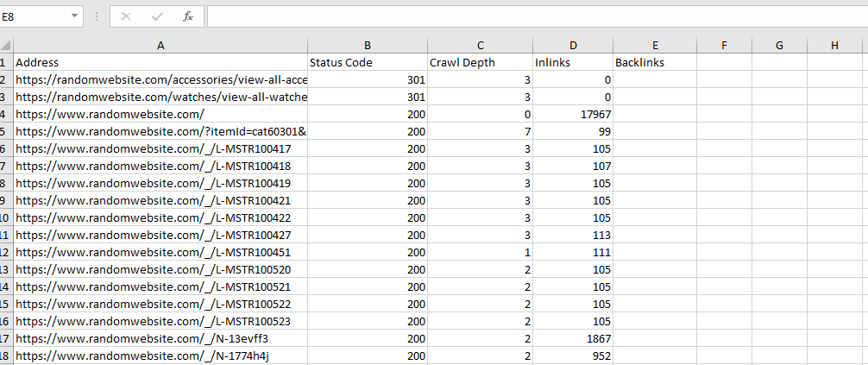Select the accessories/view-all URL cell

pyautogui.click(x=160, y=79)
